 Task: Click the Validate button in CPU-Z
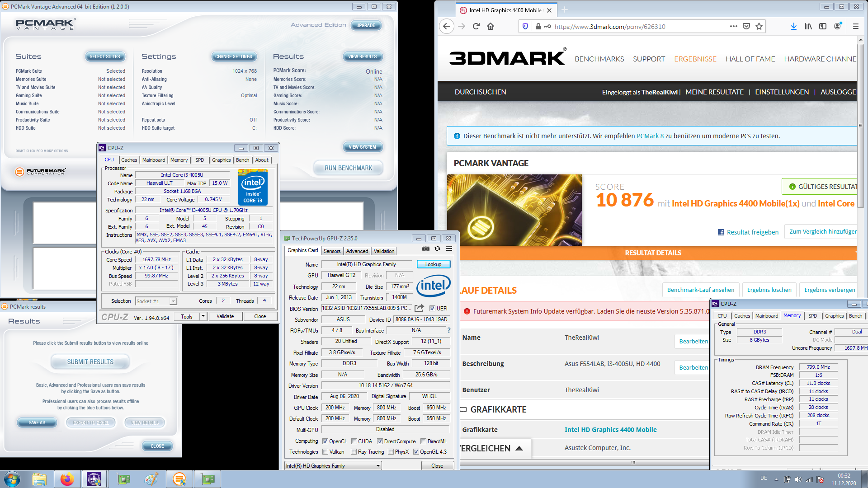tap(225, 316)
